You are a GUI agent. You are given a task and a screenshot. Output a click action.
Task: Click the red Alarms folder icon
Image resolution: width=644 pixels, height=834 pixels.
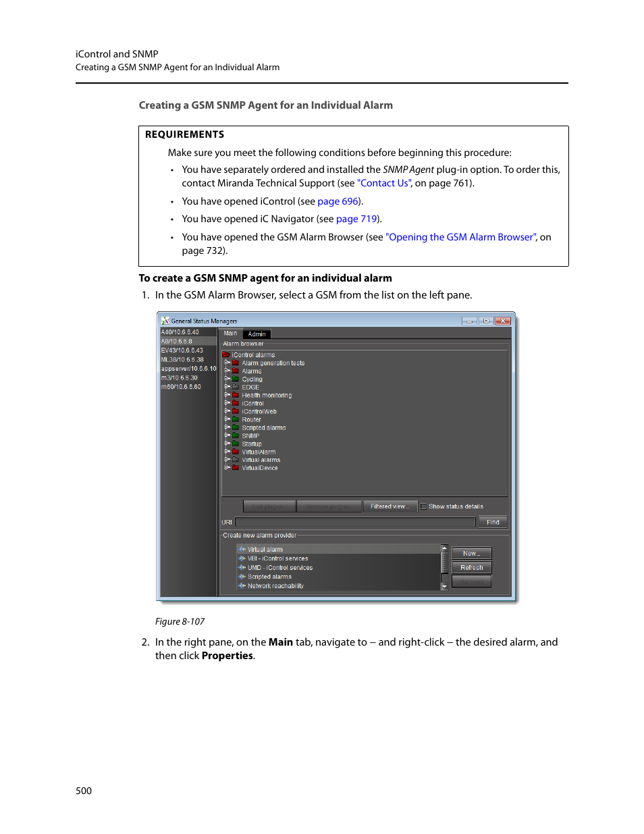[236, 371]
